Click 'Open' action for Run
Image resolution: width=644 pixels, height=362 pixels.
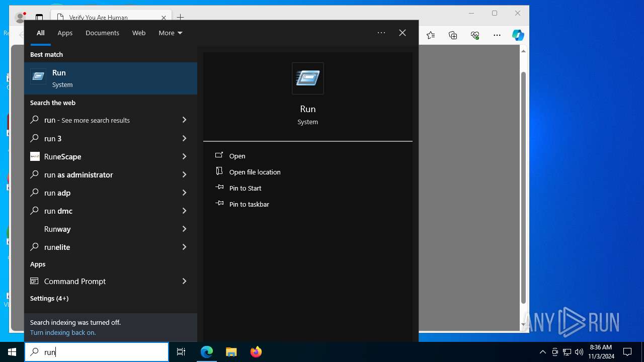(237, 156)
